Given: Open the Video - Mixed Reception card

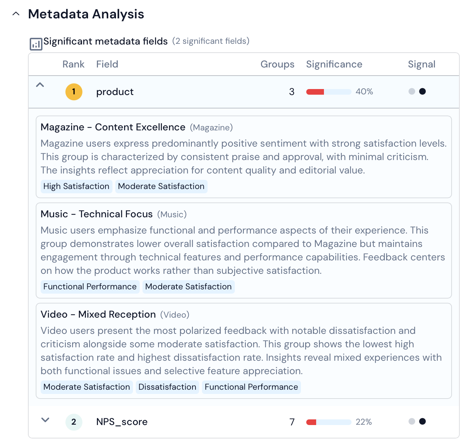Looking at the screenshot, I should point(98,314).
